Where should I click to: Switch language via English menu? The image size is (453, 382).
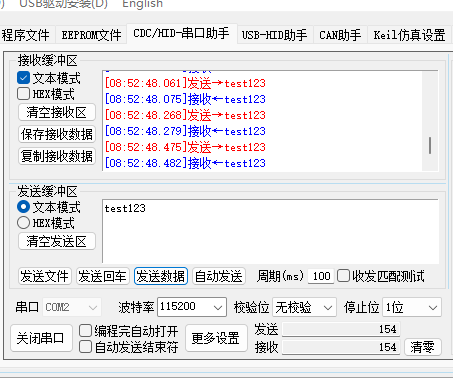tap(142, 4)
